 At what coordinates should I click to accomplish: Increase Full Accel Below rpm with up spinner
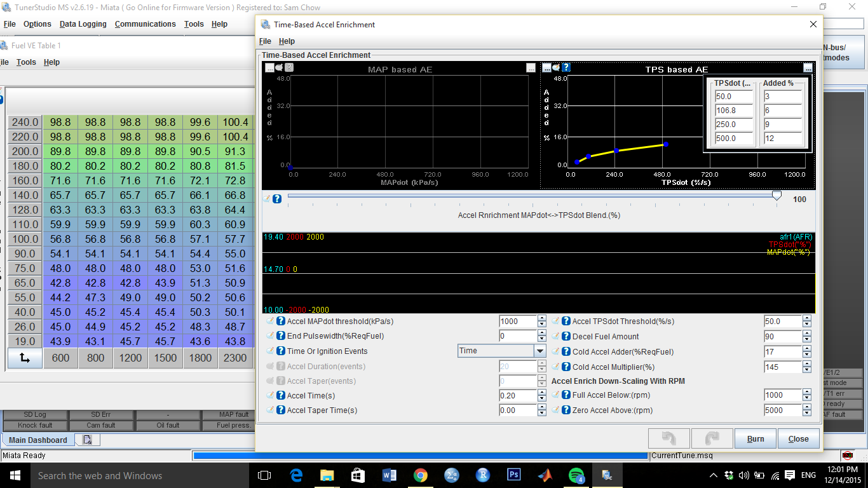[x=806, y=392]
